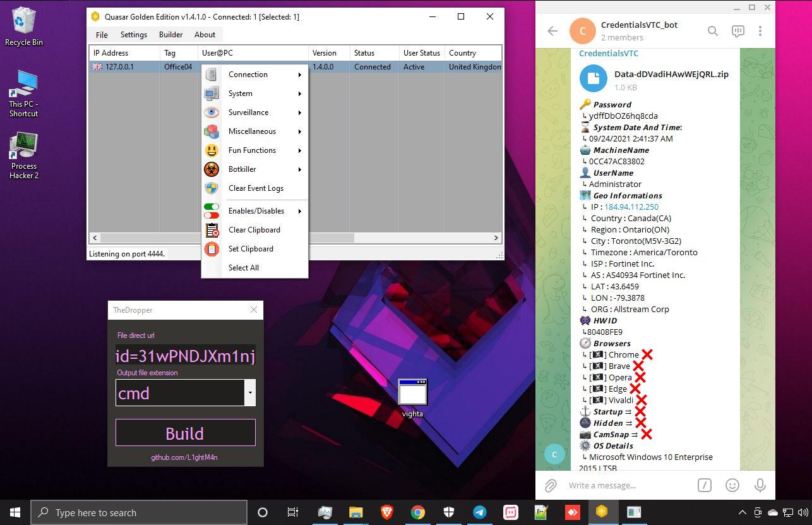This screenshot has width=812, height=525.
Task: Click the password text ydffDbOZ6hq8cda
Action: (x=623, y=116)
